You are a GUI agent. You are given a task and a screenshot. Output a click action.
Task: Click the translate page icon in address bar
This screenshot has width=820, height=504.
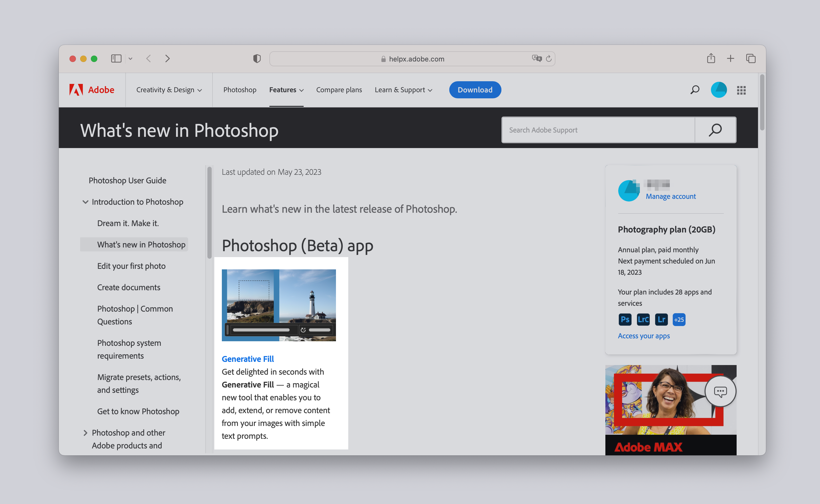coord(537,58)
